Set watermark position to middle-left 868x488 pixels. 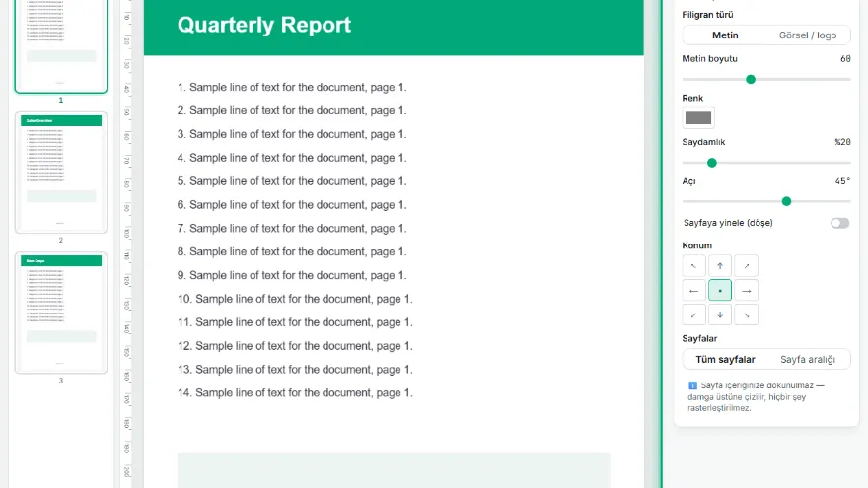click(693, 291)
